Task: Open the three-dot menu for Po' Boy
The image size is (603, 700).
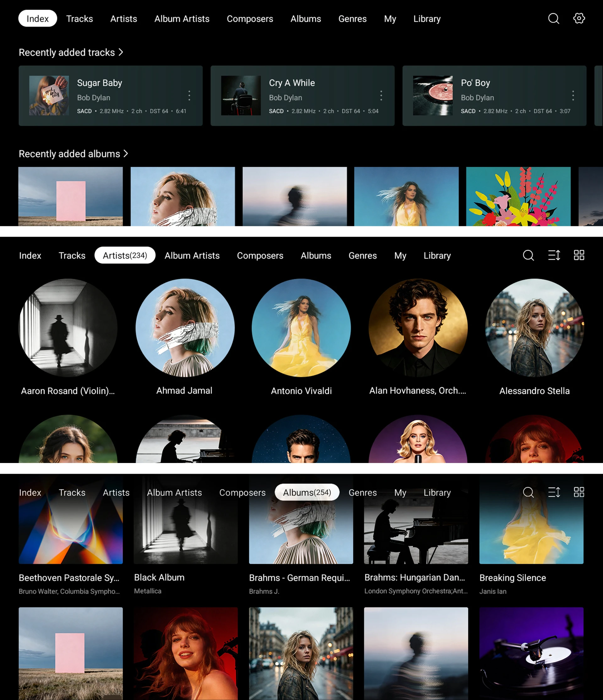Action: (x=573, y=96)
